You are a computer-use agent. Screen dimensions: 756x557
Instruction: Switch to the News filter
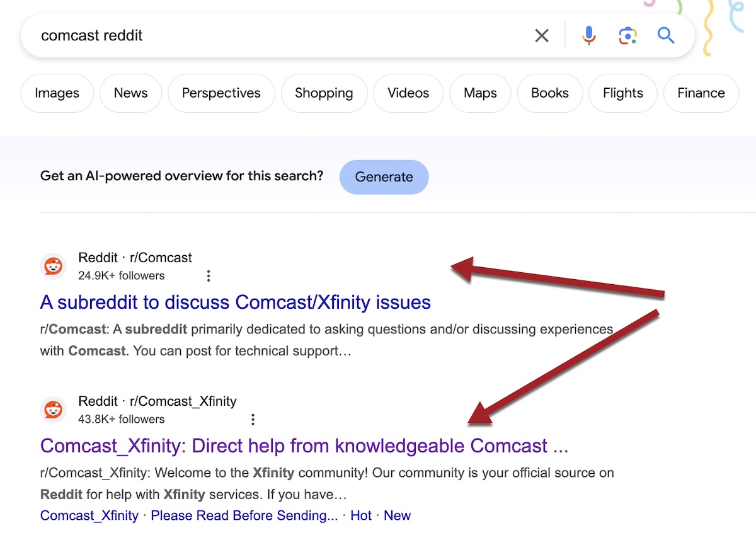pos(130,93)
